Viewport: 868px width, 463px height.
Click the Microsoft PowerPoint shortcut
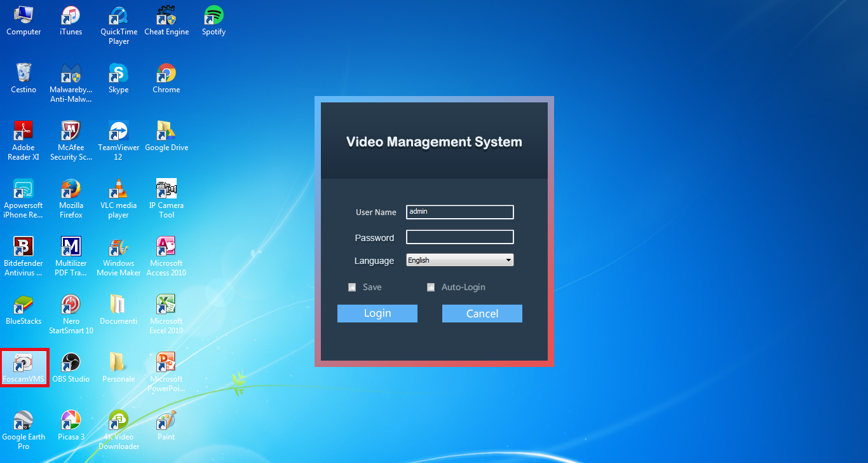click(166, 373)
